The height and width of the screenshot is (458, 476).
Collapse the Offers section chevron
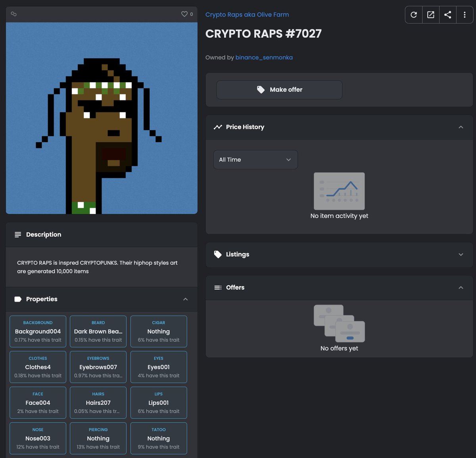(461, 287)
